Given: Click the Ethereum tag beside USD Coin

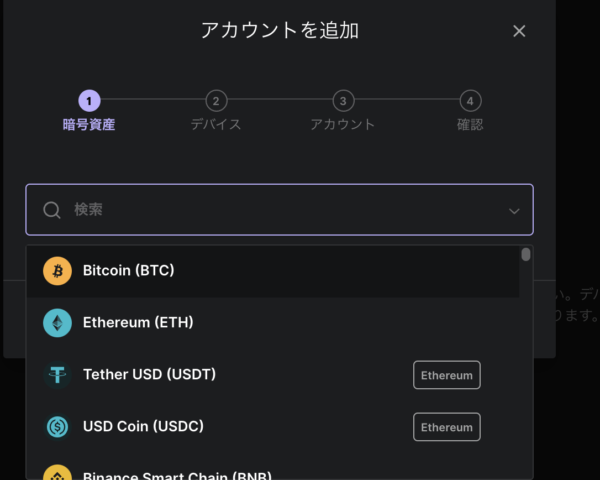Looking at the screenshot, I should click(447, 427).
